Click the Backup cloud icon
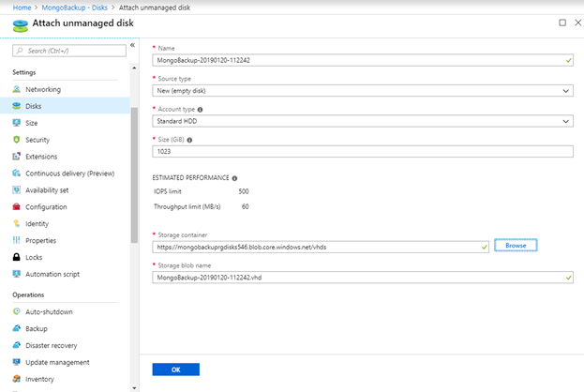584x392 pixels. (x=16, y=328)
